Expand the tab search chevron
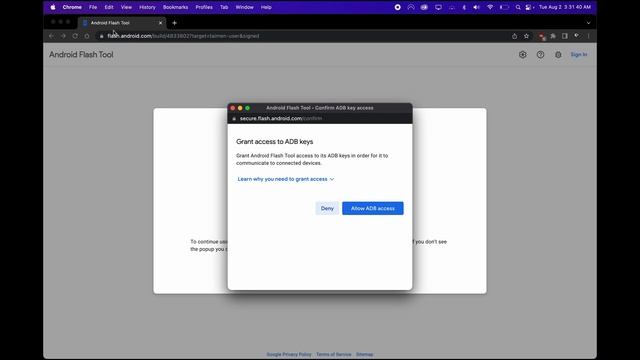Viewport: 640px width, 360px height. pos(589,23)
